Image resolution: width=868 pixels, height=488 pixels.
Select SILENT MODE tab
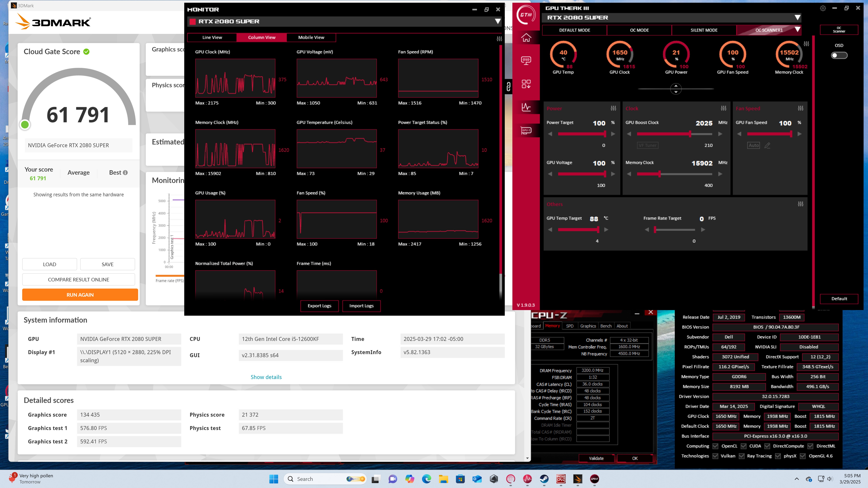click(x=704, y=30)
